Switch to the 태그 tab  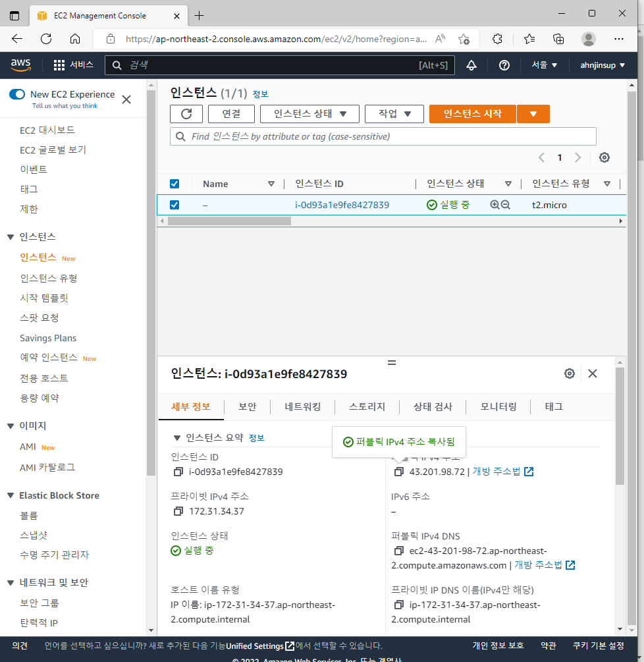(x=554, y=406)
